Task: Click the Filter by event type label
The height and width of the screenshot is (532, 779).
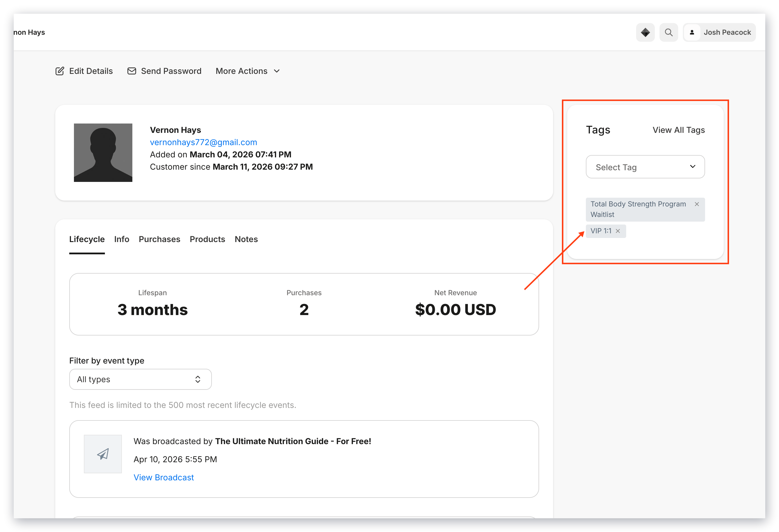Action: tap(107, 361)
